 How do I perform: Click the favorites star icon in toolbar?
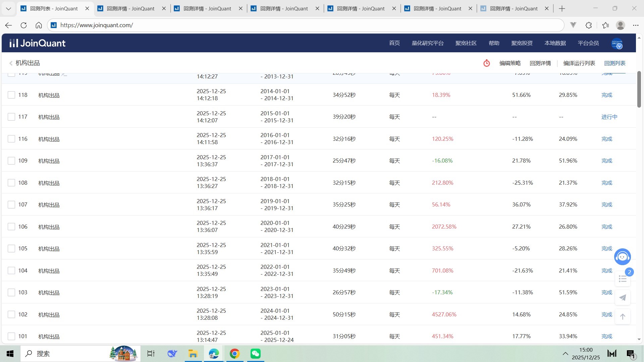point(605,25)
